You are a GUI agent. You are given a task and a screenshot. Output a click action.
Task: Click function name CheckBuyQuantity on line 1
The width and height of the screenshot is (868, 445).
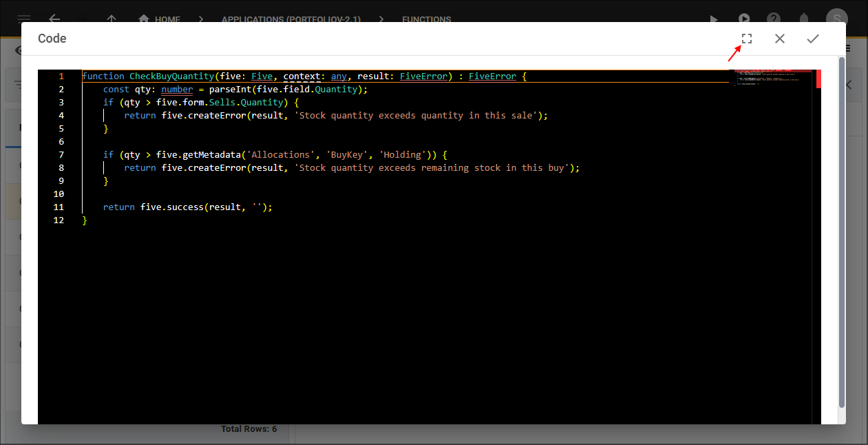(x=172, y=76)
